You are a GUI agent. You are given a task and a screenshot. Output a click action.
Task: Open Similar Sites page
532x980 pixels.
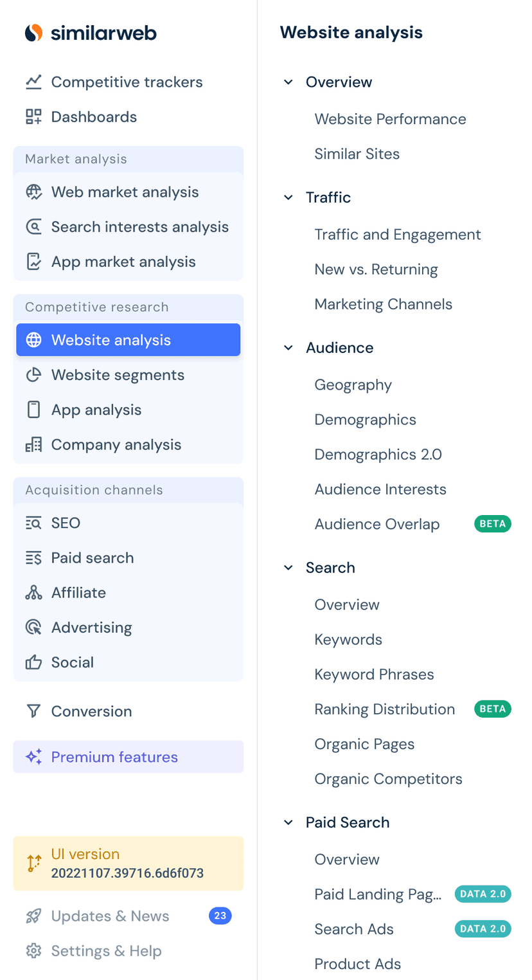(x=357, y=153)
